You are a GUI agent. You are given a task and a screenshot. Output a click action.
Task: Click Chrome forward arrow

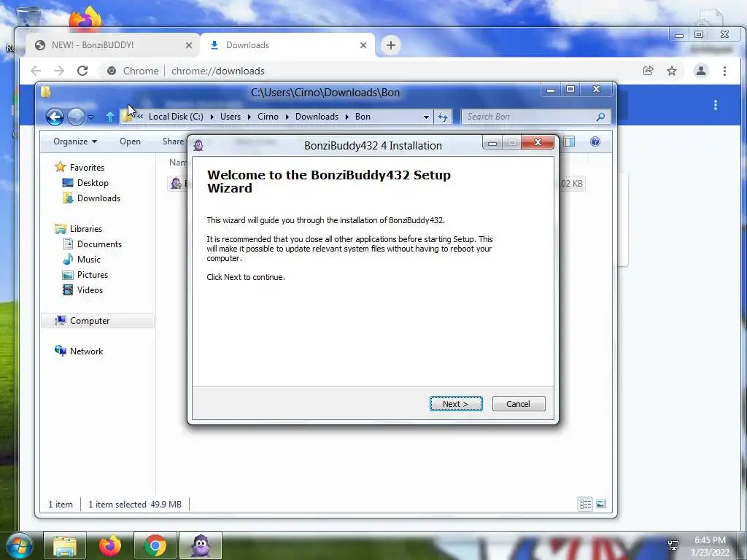(x=59, y=71)
